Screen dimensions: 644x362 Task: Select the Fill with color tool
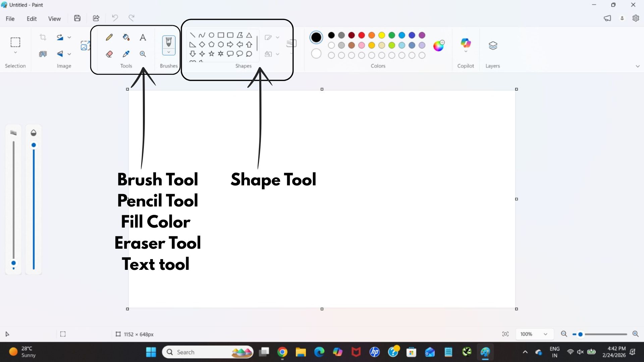tap(126, 37)
